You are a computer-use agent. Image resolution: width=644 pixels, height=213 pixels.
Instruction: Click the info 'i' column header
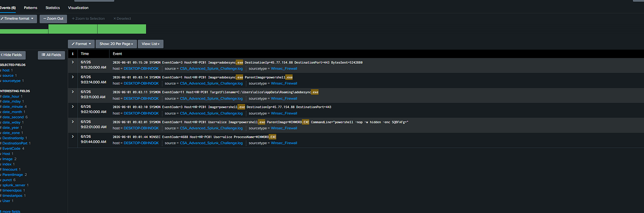coord(73,54)
